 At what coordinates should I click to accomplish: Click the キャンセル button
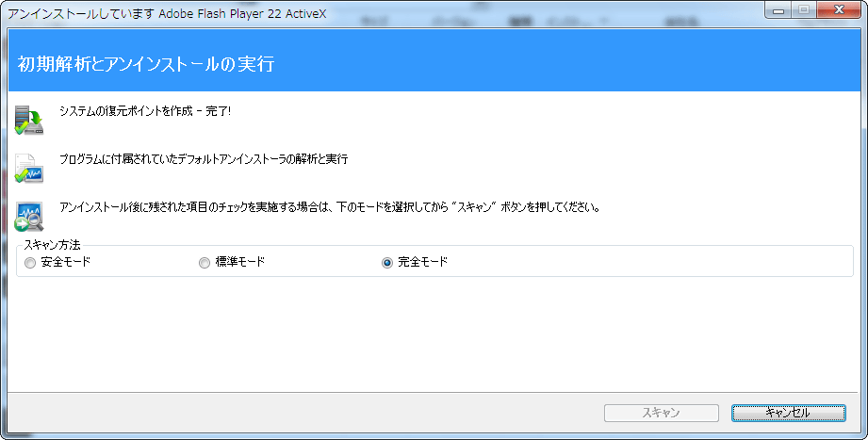788,413
